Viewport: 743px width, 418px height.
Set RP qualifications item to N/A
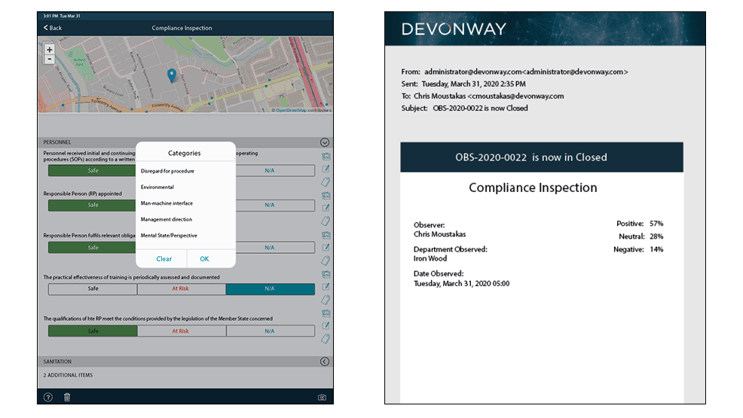(x=270, y=331)
